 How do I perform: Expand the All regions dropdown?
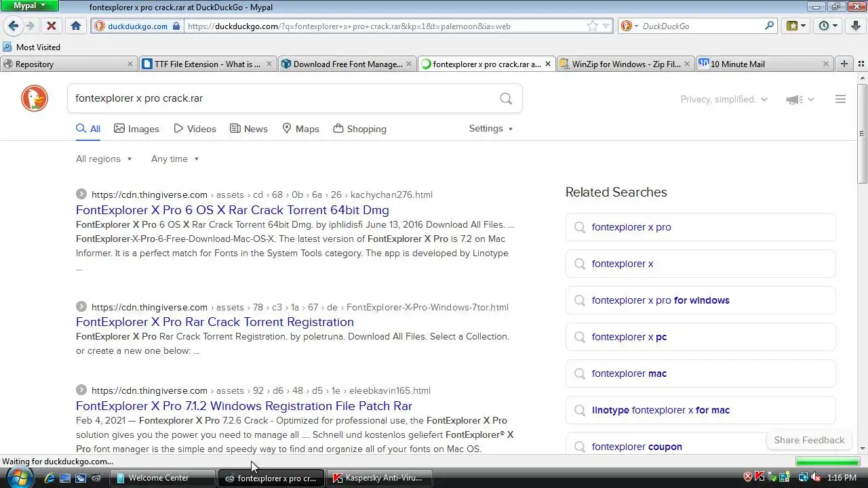pos(104,159)
